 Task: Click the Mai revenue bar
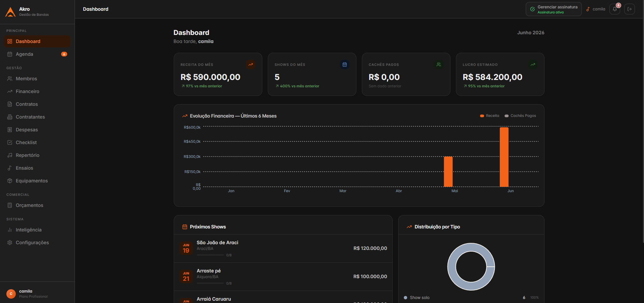[x=448, y=172]
